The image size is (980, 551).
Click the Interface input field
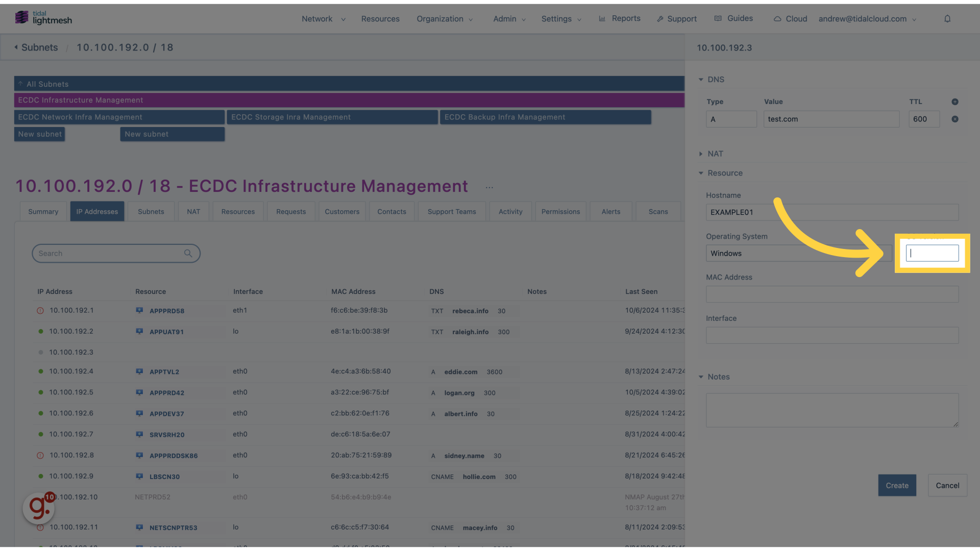point(832,335)
